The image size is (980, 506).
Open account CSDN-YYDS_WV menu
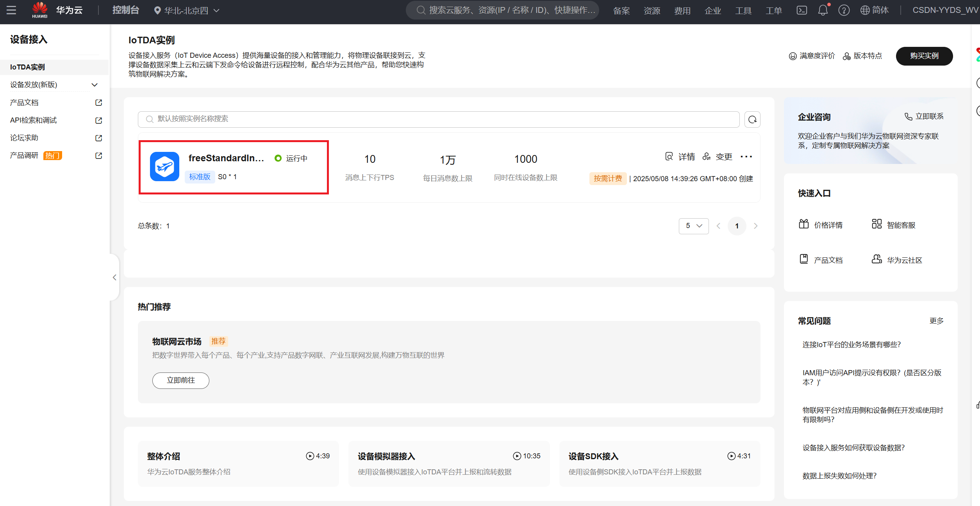[945, 10]
